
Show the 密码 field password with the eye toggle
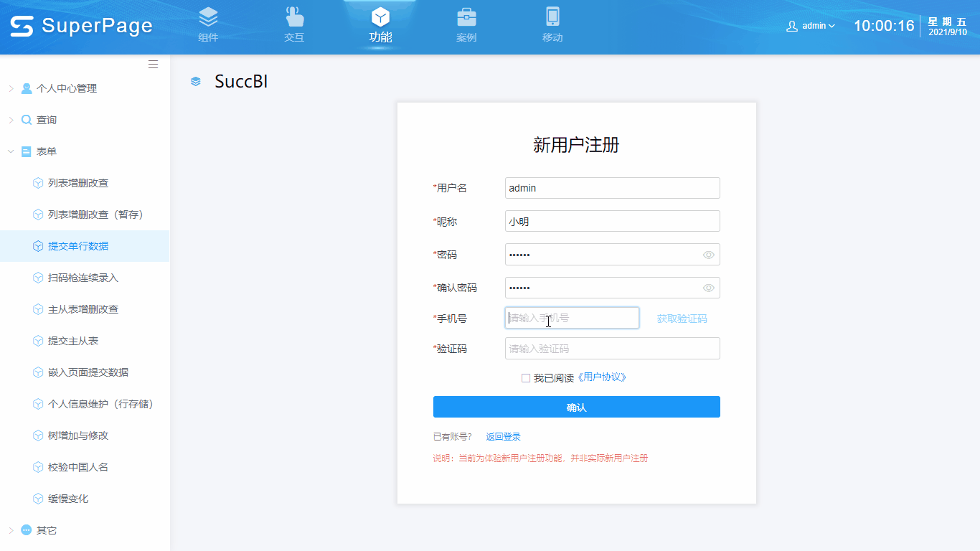708,255
